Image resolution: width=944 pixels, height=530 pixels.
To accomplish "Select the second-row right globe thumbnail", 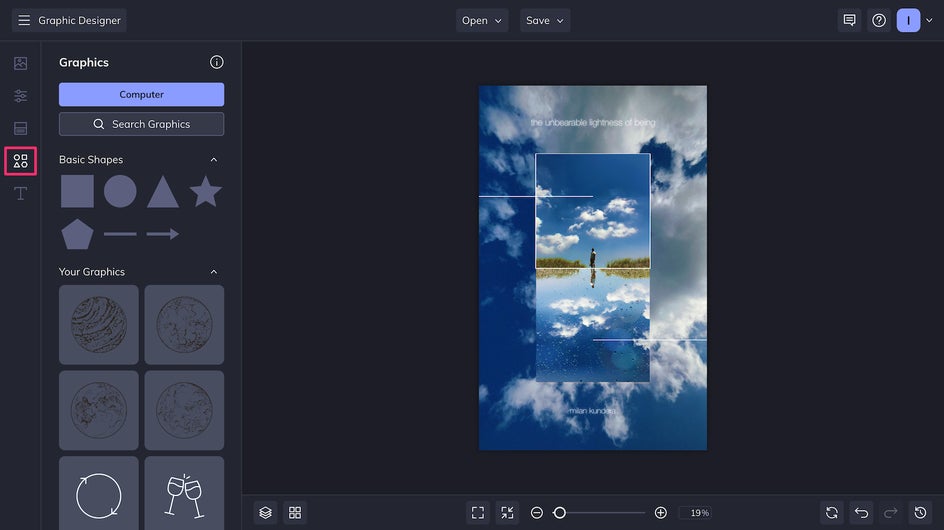I will 184,410.
